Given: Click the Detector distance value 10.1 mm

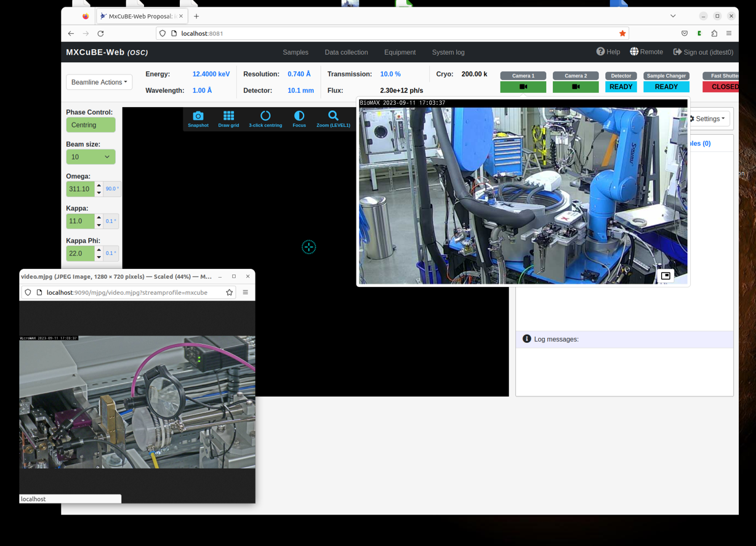Looking at the screenshot, I should (300, 90).
